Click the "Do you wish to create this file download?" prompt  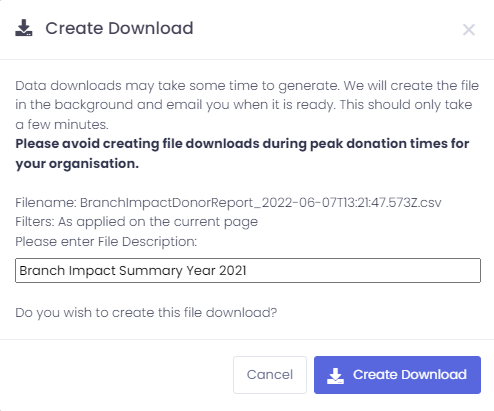click(146, 313)
